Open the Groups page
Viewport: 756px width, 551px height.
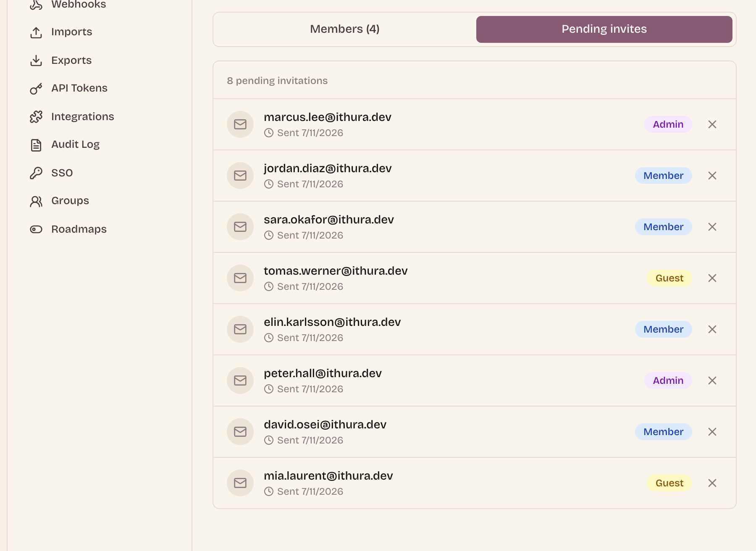tap(70, 201)
